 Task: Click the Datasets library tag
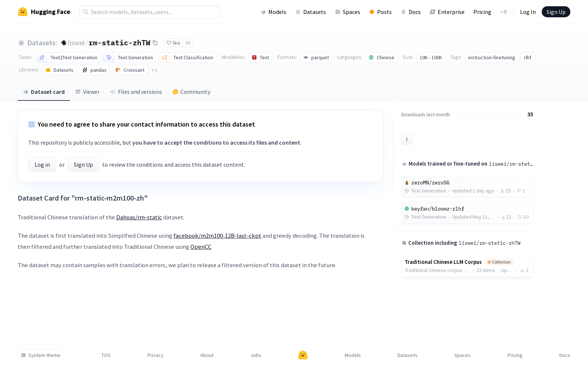(60, 70)
